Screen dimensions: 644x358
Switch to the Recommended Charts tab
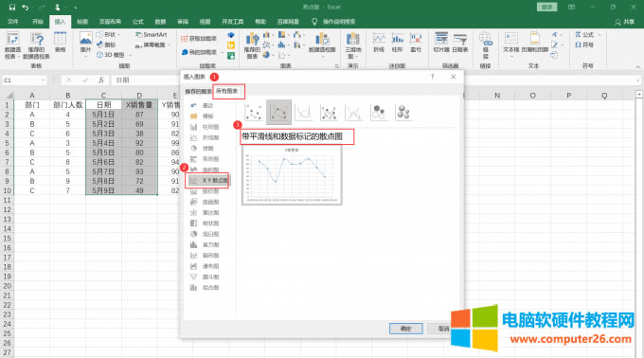click(198, 91)
